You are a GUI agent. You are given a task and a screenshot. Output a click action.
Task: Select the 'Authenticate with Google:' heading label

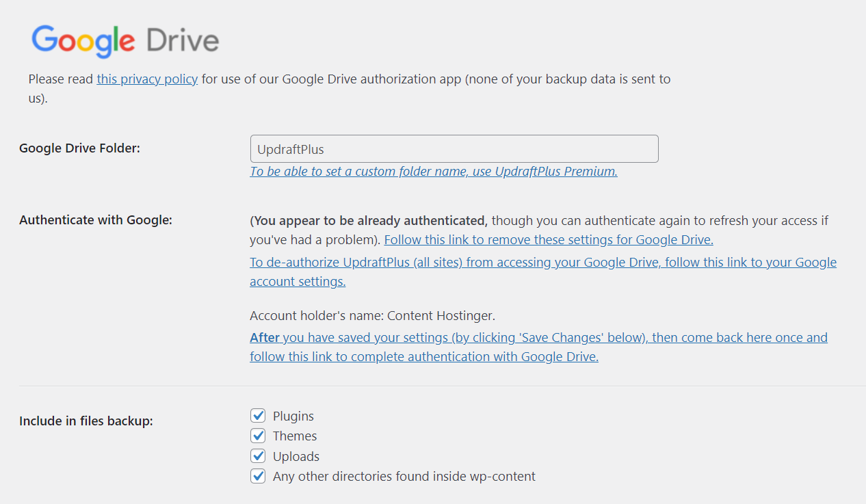[96, 220]
